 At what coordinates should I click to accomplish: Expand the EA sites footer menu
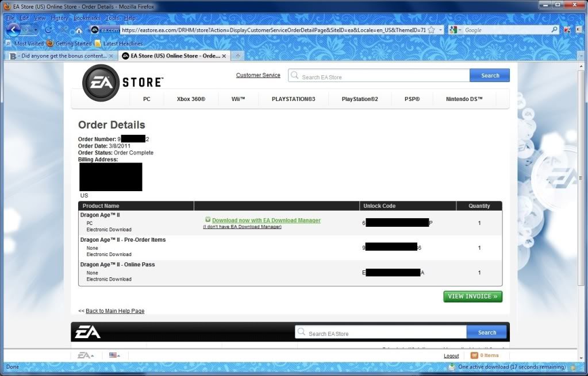pyautogui.click(x=86, y=355)
